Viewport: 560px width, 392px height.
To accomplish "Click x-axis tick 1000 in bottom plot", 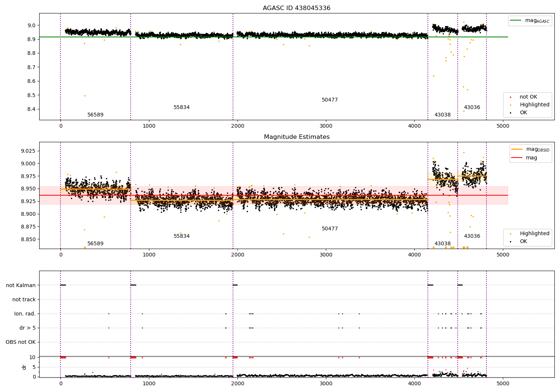I will tap(149, 384).
